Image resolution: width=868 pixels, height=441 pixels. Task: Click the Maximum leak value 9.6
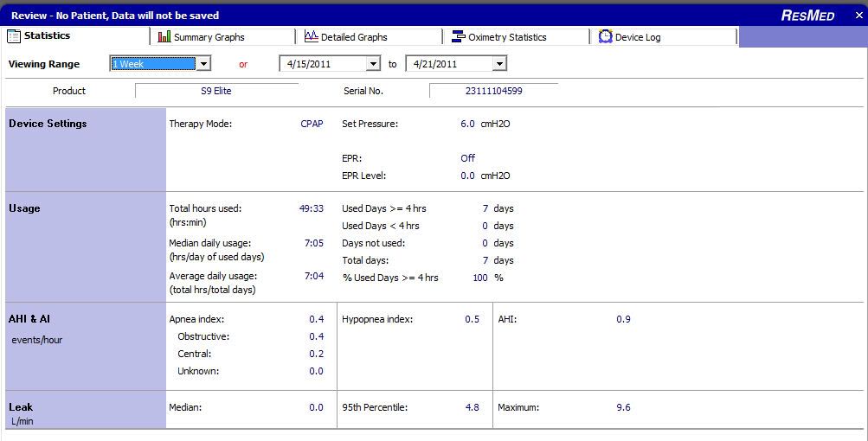coord(623,407)
